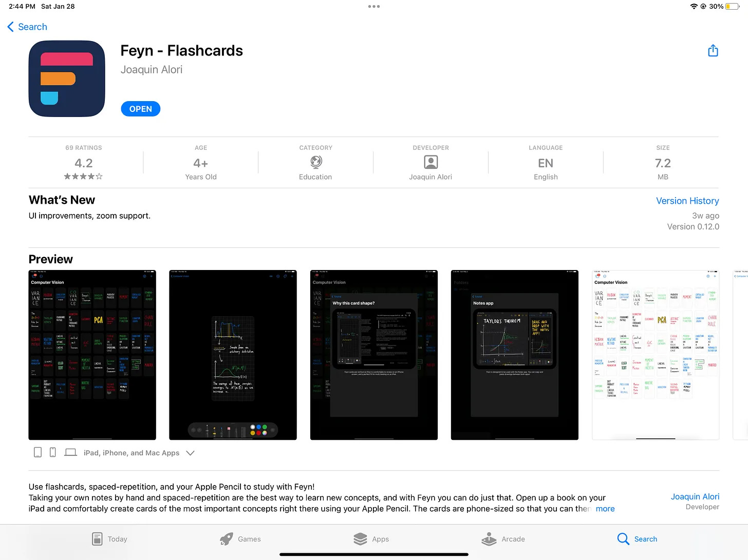Tap the iPad device icon
This screenshot has height=560, width=748.
point(38,452)
